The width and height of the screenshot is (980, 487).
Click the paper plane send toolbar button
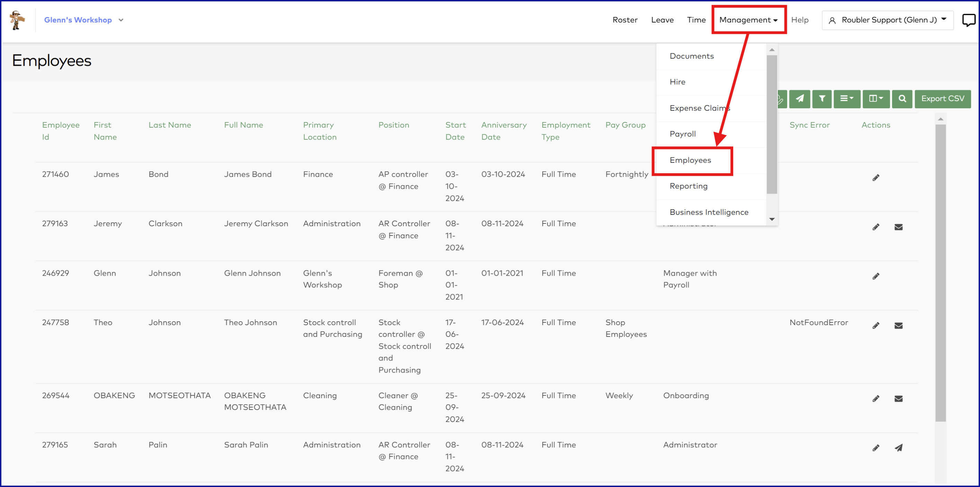pos(799,99)
